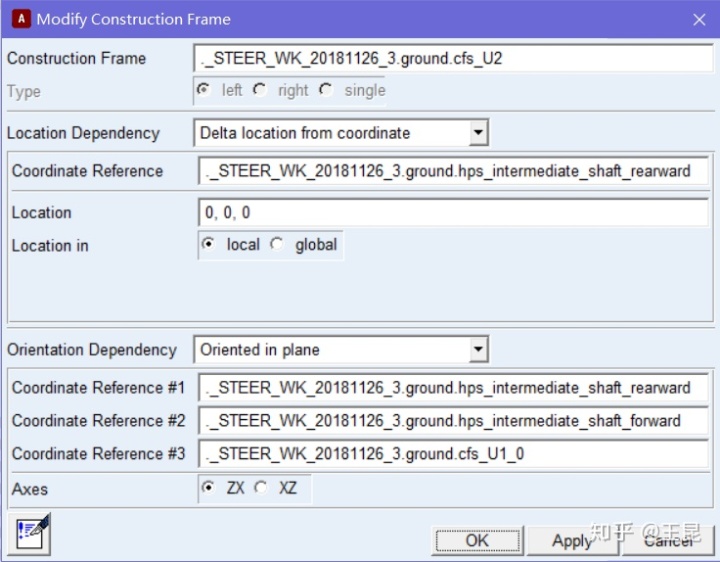Click the Apply button
The image size is (720, 562).
coord(572,540)
